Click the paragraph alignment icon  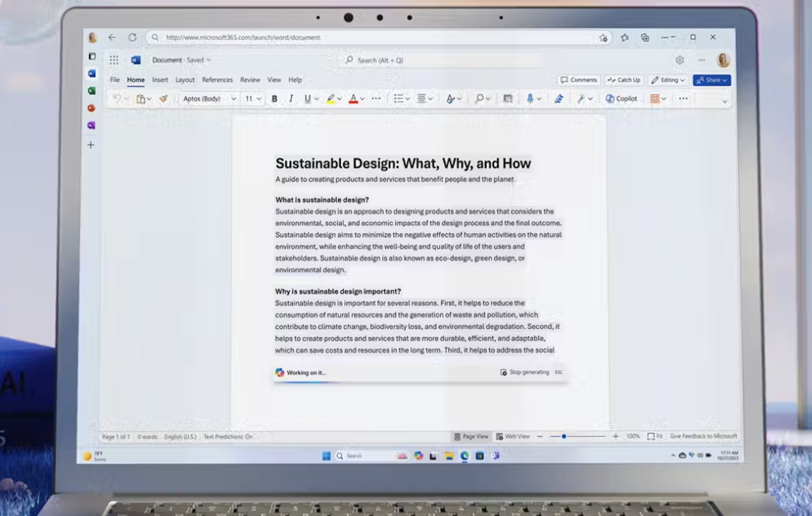point(421,99)
